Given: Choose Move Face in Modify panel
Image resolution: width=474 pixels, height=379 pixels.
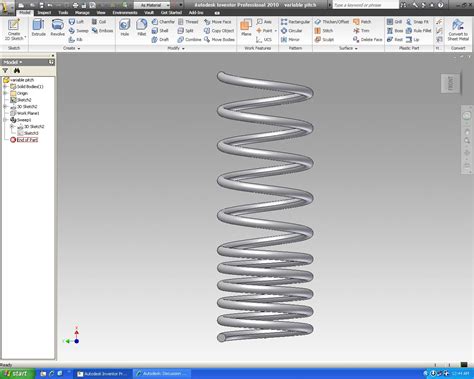Looking at the screenshot, I should (x=218, y=22).
